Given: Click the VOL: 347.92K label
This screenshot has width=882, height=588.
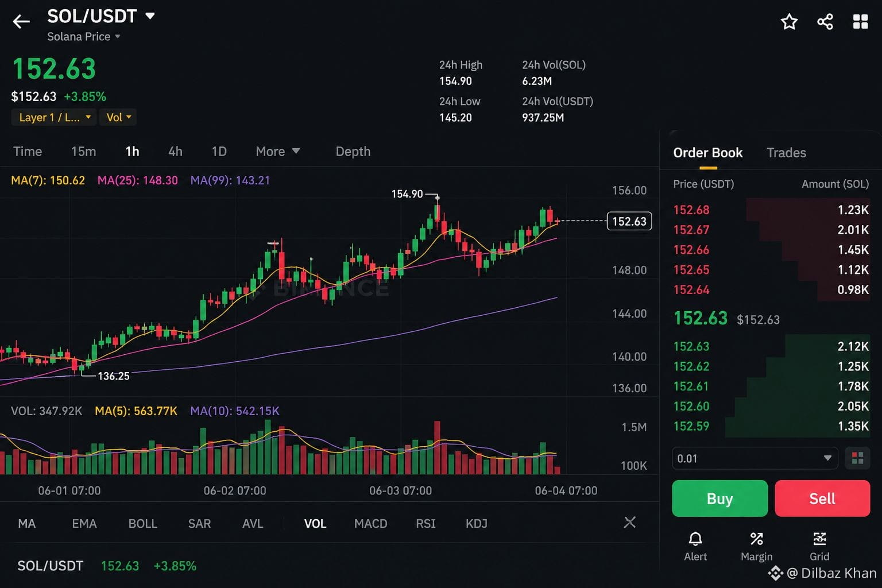Looking at the screenshot, I should click(47, 411).
